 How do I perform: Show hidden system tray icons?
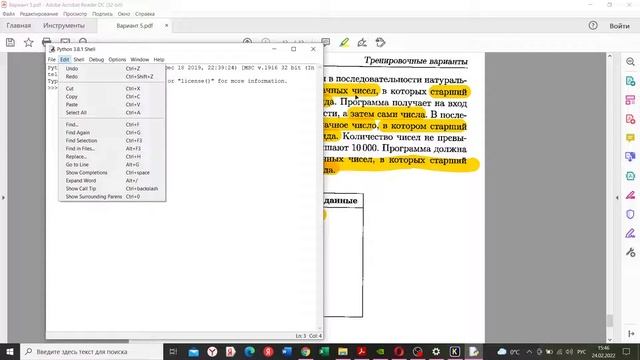529,351
